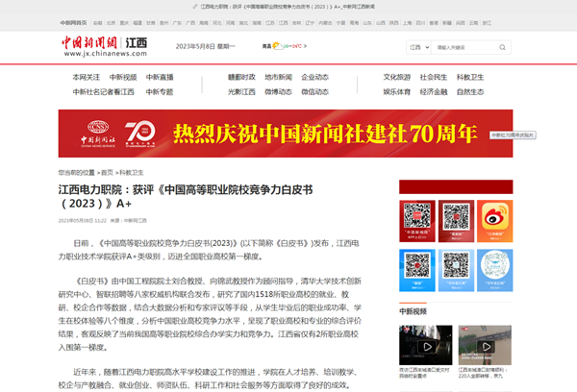Open the 本网关注 menu item
This screenshot has height=392, width=577.
pos(87,77)
